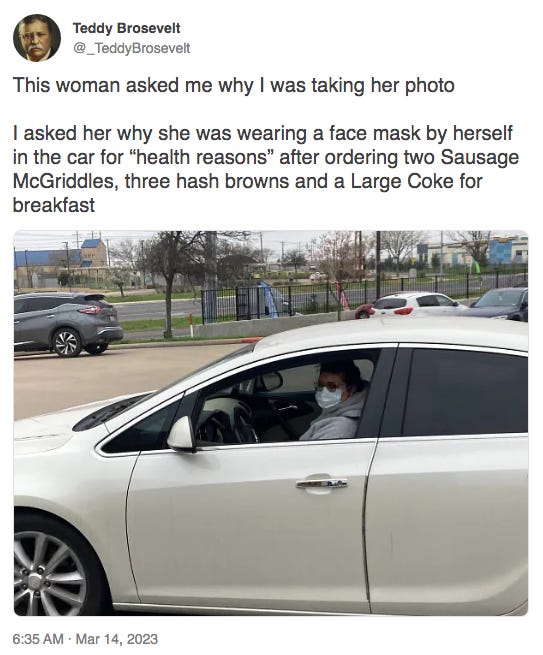Click the Teddy Brosevelt display name
Image resolution: width=543 pixels, height=655 pixels.
127,28
